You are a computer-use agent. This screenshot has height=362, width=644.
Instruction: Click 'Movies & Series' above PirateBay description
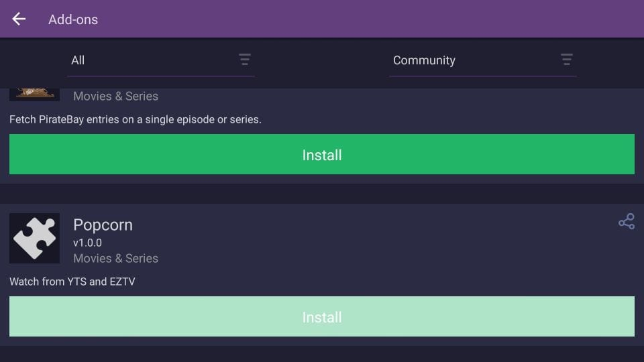tap(116, 96)
